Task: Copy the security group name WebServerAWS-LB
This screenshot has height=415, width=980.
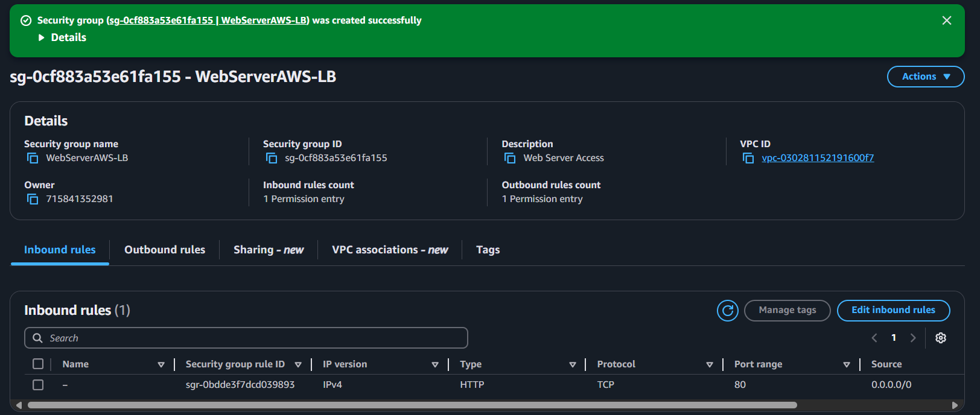Action: pyautogui.click(x=33, y=158)
